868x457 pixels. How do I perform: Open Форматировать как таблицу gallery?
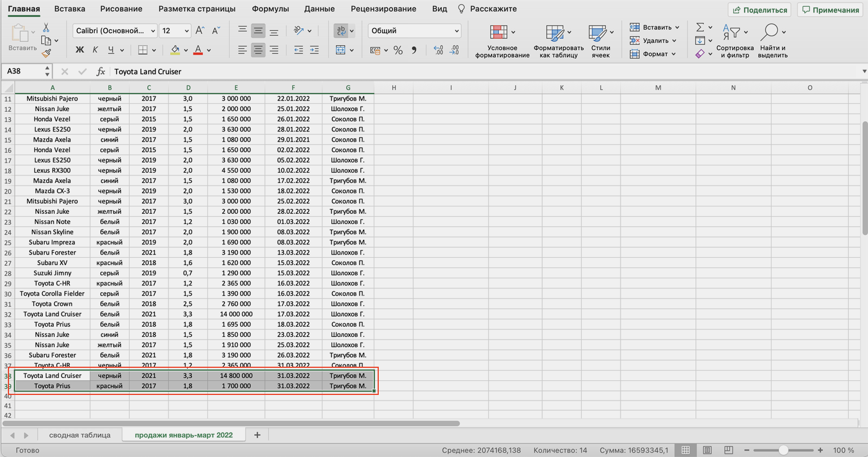(x=559, y=41)
